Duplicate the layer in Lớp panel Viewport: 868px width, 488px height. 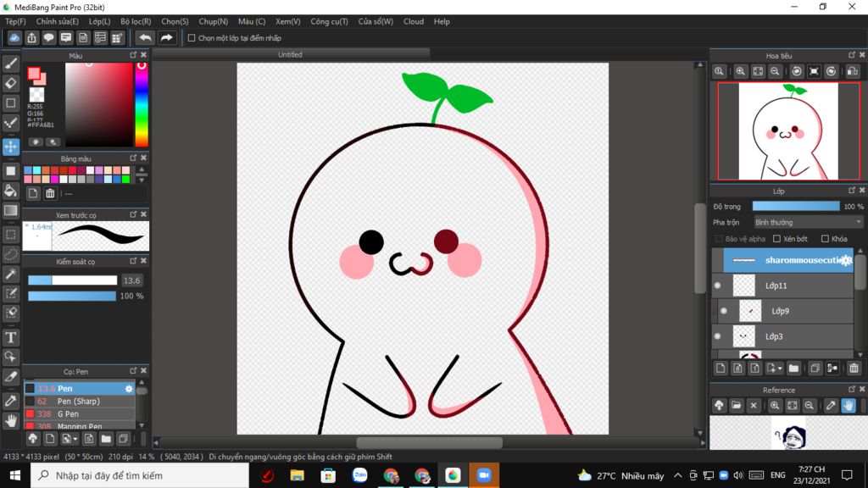tap(815, 368)
